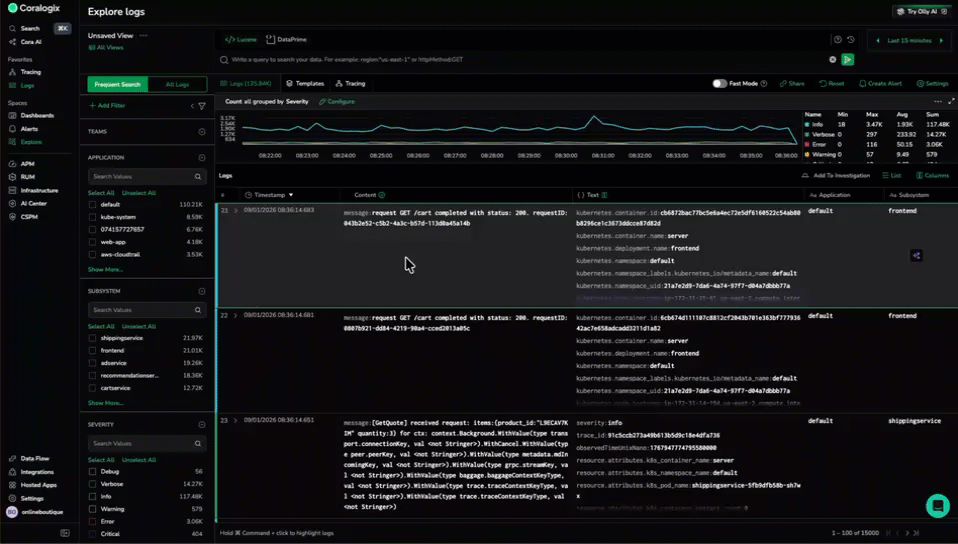Click the filter funnel icon

pyautogui.click(x=202, y=105)
